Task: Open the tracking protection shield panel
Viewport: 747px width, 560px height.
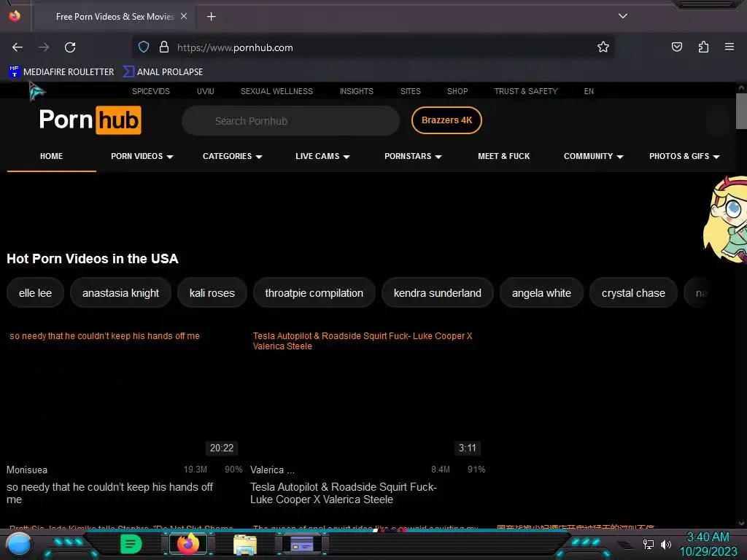Action: point(144,47)
